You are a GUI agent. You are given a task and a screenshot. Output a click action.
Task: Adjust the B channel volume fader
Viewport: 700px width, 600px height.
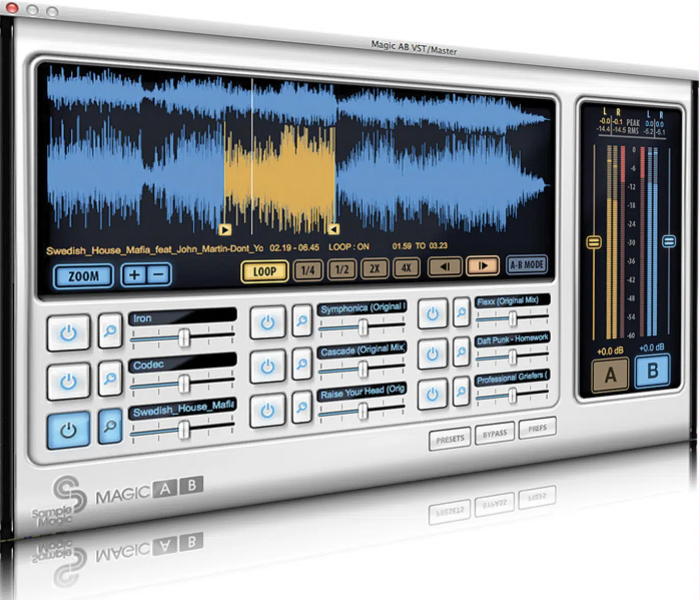coord(669,241)
